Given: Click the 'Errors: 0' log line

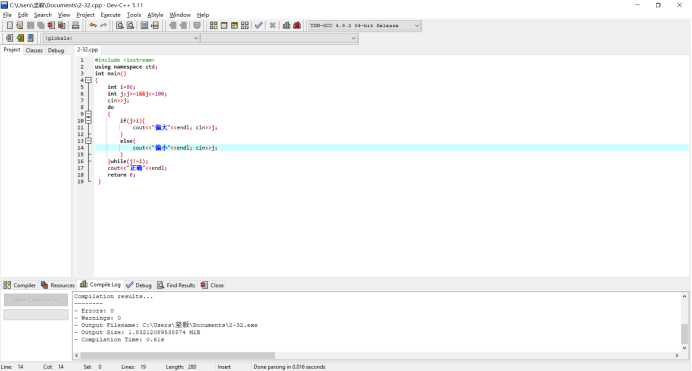Looking at the screenshot, I should click(x=94, y=311).
